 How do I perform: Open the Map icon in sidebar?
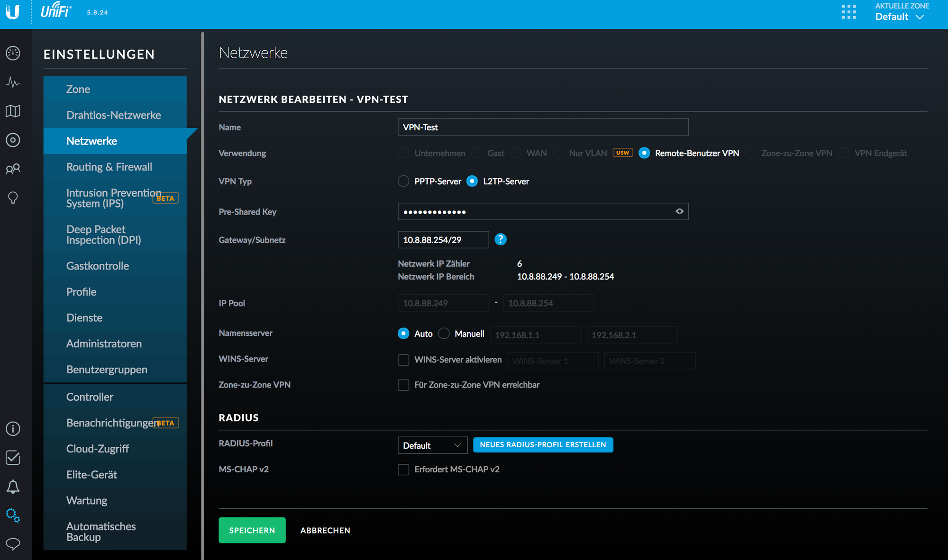pyautogui.click(x=13, y=111)
